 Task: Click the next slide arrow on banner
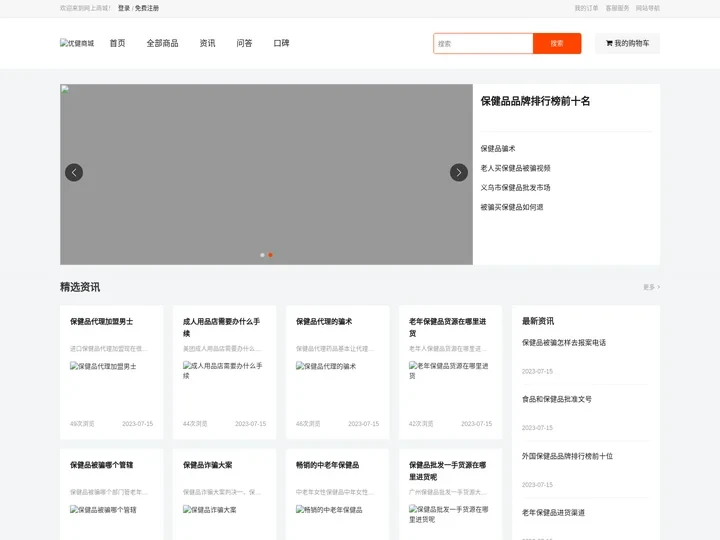coord(459,173)
